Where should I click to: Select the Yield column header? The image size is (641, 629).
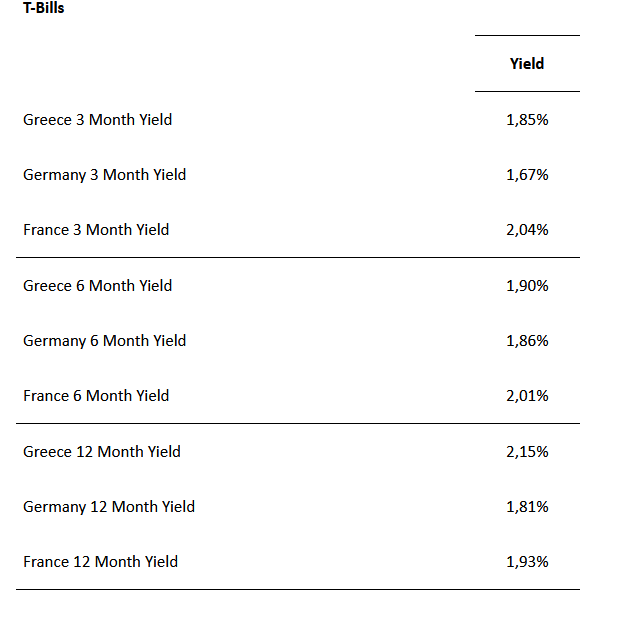527,64
